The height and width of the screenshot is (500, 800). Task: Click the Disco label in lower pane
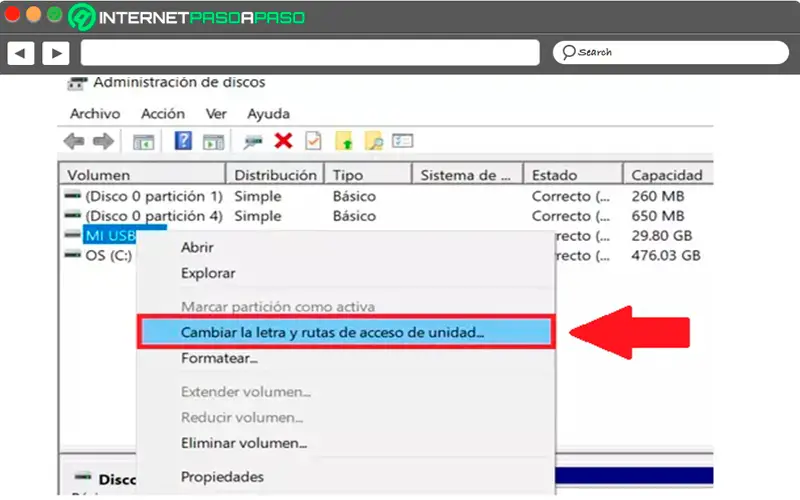[x=117, y=480]
